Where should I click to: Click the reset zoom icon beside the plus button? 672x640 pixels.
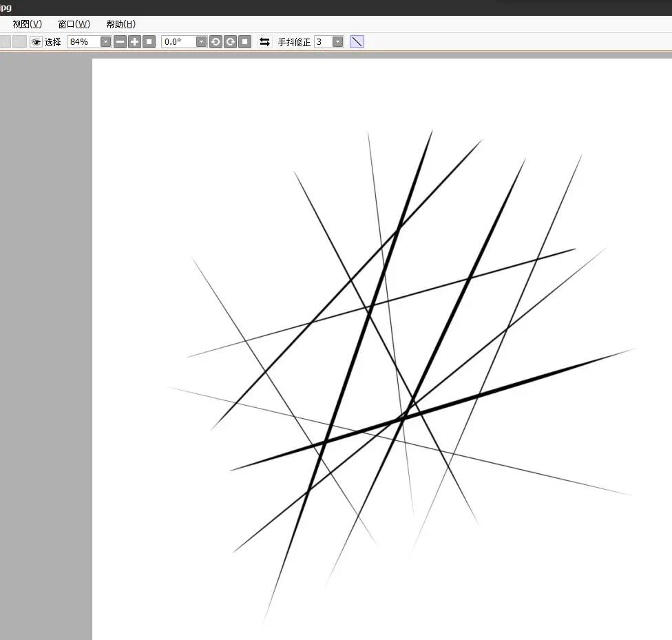(x=149, y=41)
